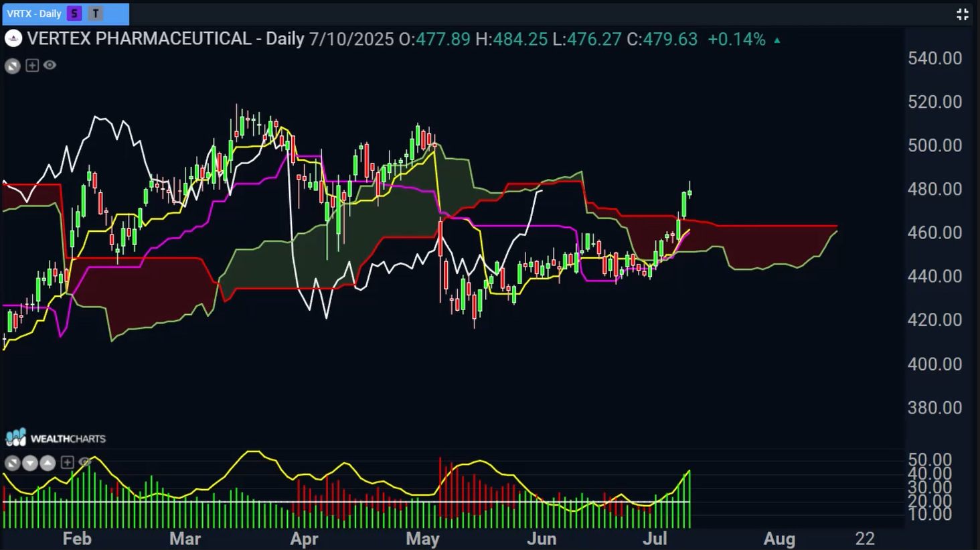Click the Feb label on time axis
Screen dimensions: 980x550
click(77, 539)
